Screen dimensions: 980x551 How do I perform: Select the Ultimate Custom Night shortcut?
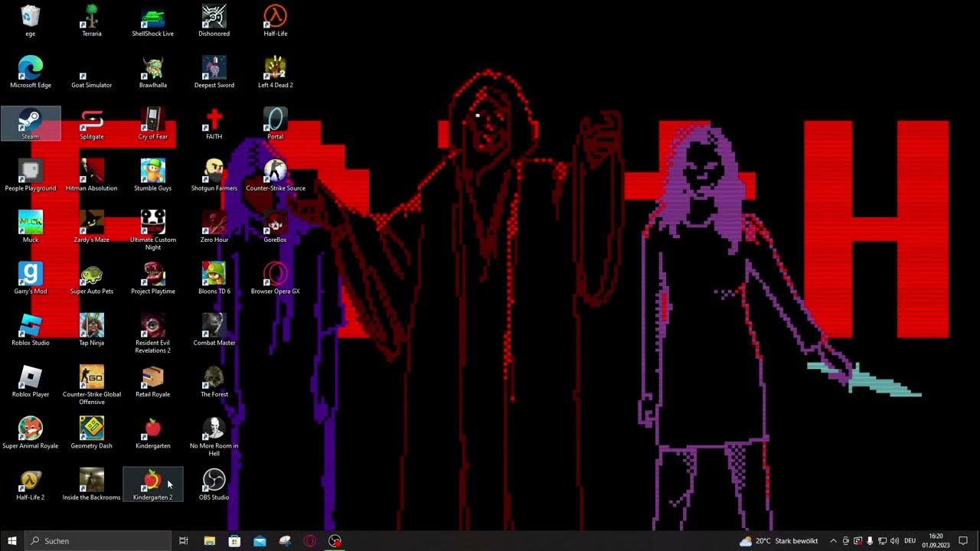click(x=153, y=231)
